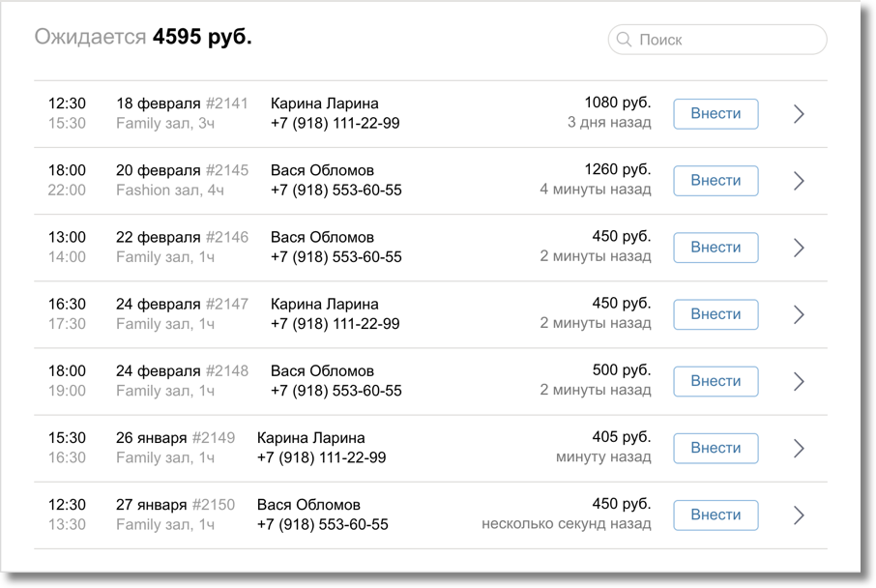The image size is (876, 588).
Task: Expand booking #2141 with chevron arrow
Action: 799,114
